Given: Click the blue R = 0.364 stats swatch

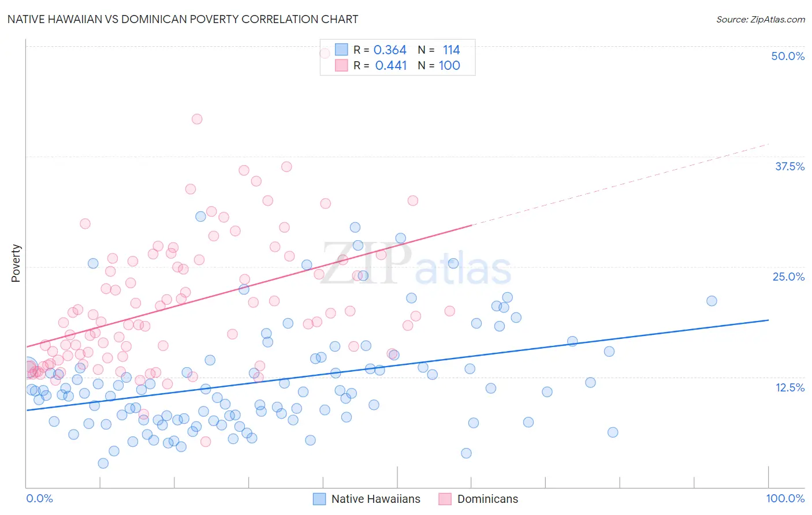Looking at the screenshot, I should coord(341,50).
